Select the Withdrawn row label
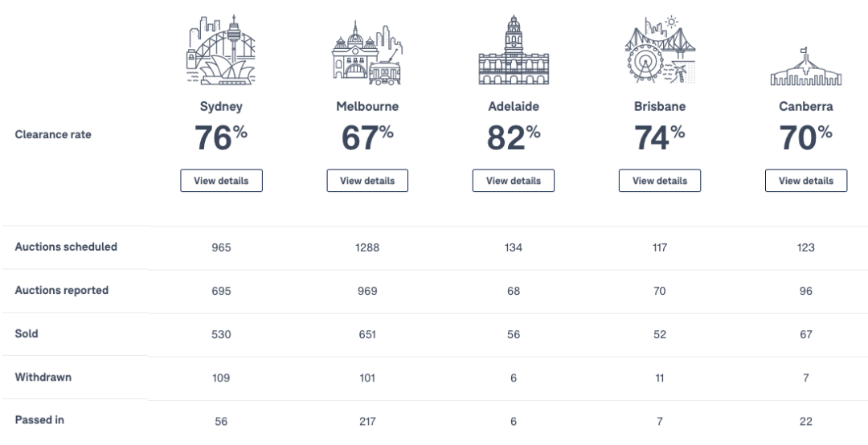 (43, 377)
